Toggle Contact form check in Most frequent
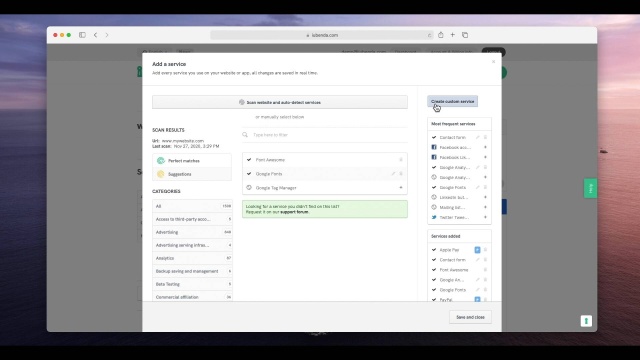Image resolution: width=640 pixels, height=360 pixels. [434, 137]
